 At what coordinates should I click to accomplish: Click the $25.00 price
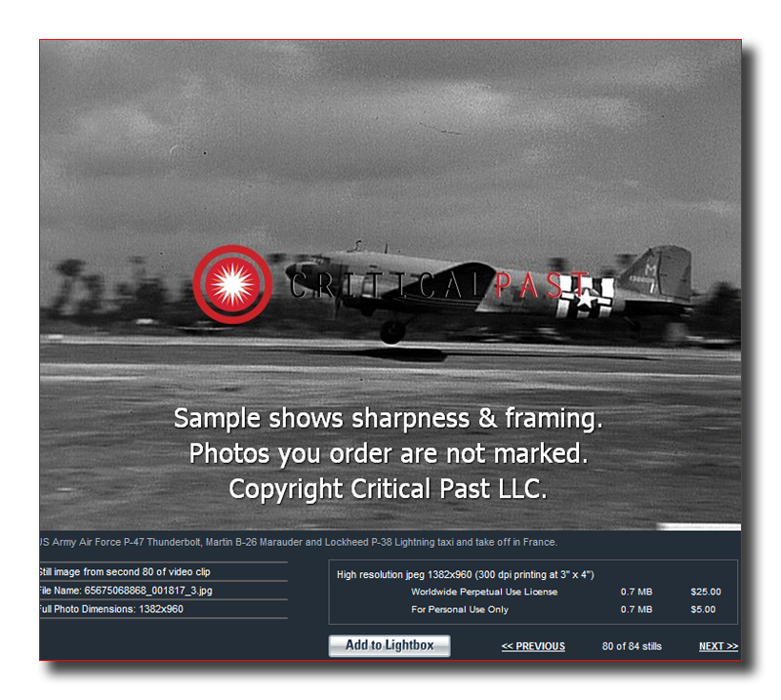tap(706, 592)
